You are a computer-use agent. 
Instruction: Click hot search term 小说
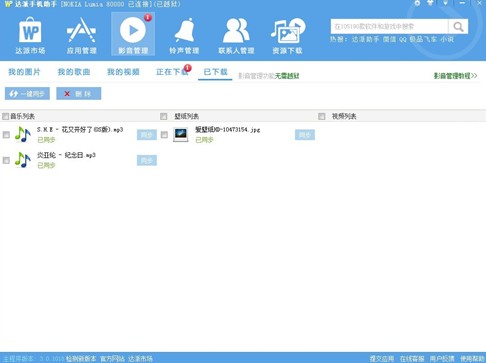(447, 39)
